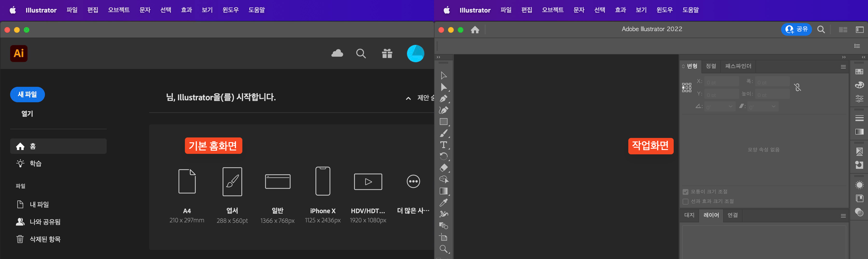The width and height of the screenshot is (868, 259).
Task: Click the 공유 share button
Action: pos(796,30)
